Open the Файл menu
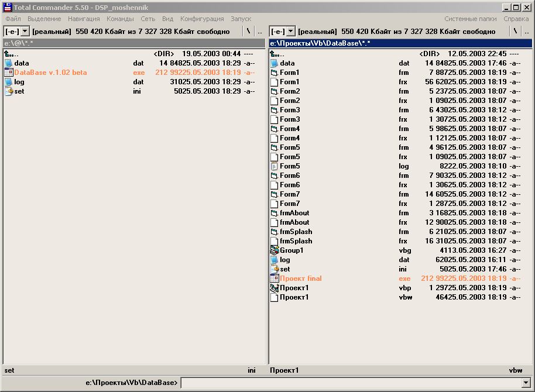 click(13, 19)
